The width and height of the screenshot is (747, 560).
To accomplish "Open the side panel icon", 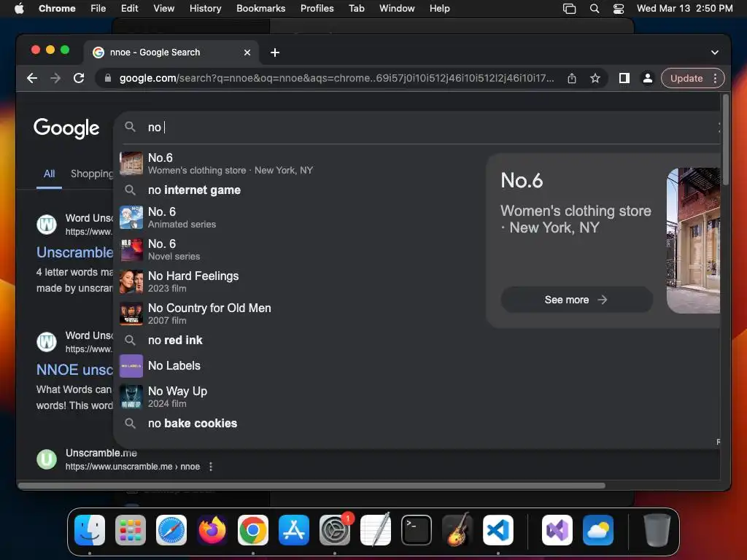I will point(624,78).
